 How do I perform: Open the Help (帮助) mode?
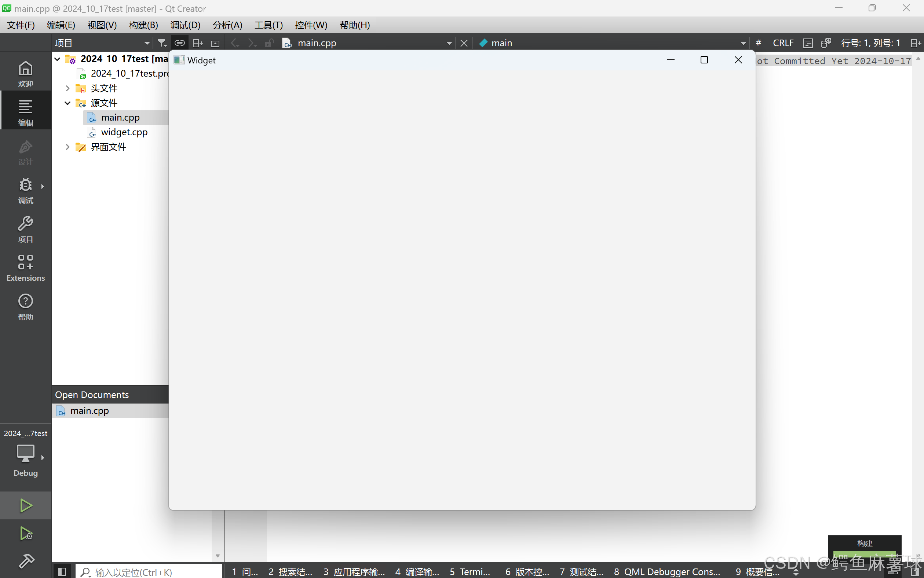pyautogui.click(x=26, y=307)
